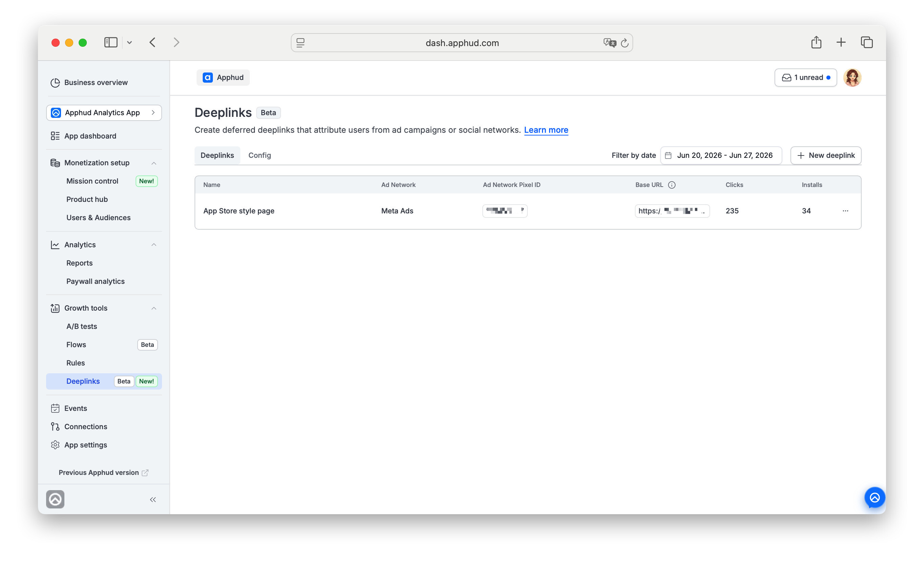Click the Ad Network Pixel ID column header
This screenshot has width=924, height=565.
511,185
